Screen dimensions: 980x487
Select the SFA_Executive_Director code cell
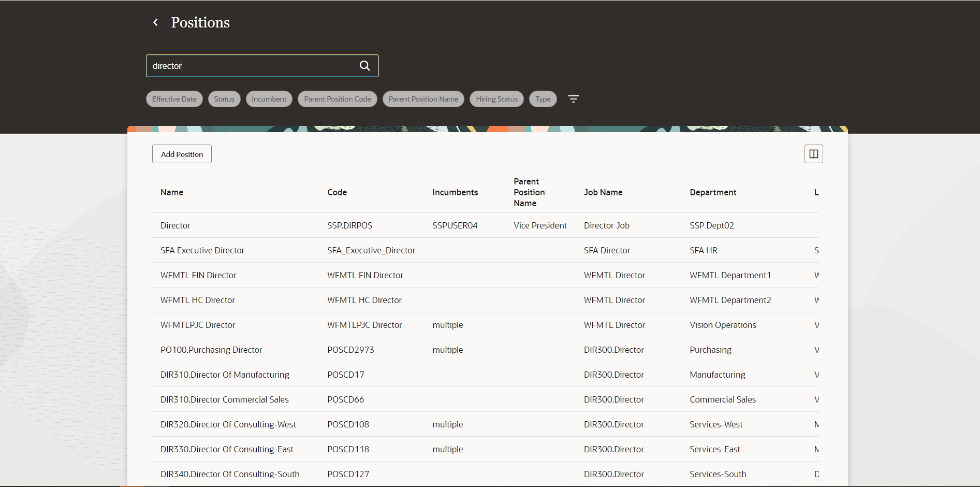[371, 250]
